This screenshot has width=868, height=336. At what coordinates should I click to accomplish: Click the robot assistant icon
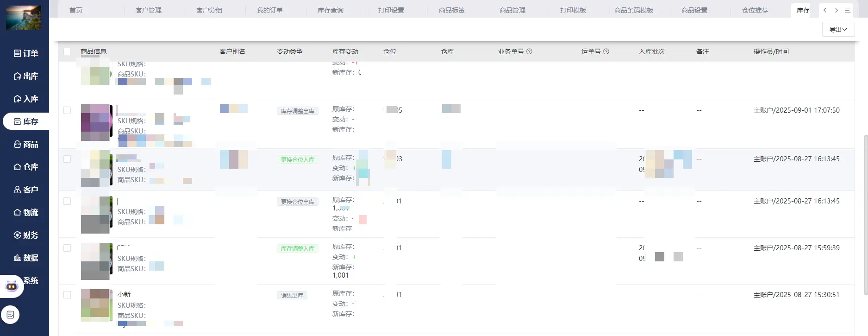pyautogui.click(x=12, y=286)
